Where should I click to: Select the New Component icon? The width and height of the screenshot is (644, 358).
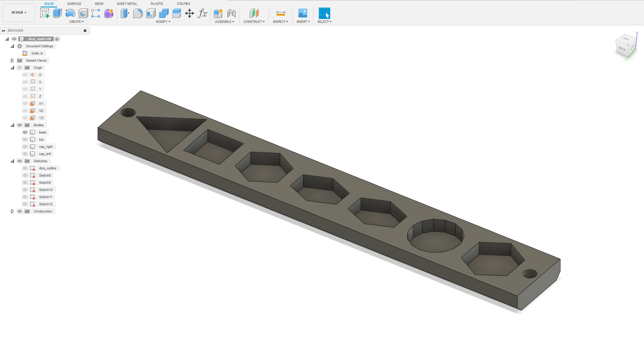218,14
